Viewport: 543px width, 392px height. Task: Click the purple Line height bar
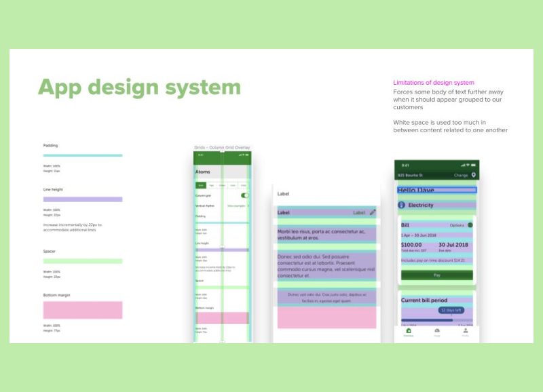tap(83, 199)
